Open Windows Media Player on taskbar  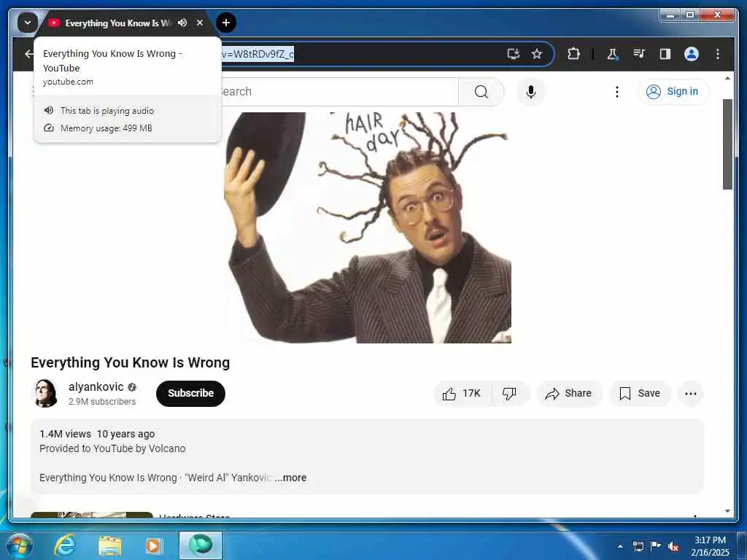pos(153,545)
